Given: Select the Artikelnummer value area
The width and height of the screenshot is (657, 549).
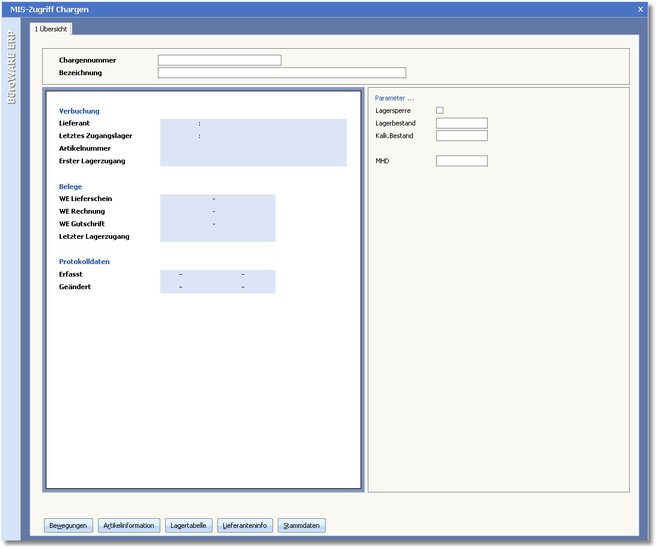Looking at the screenshot, I should tap(253, 148).
